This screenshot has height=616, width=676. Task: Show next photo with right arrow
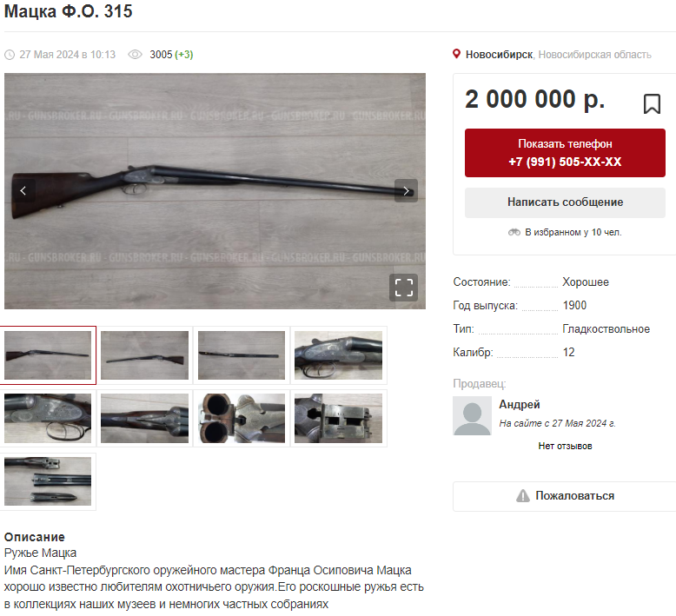click(x=406, y=191)
